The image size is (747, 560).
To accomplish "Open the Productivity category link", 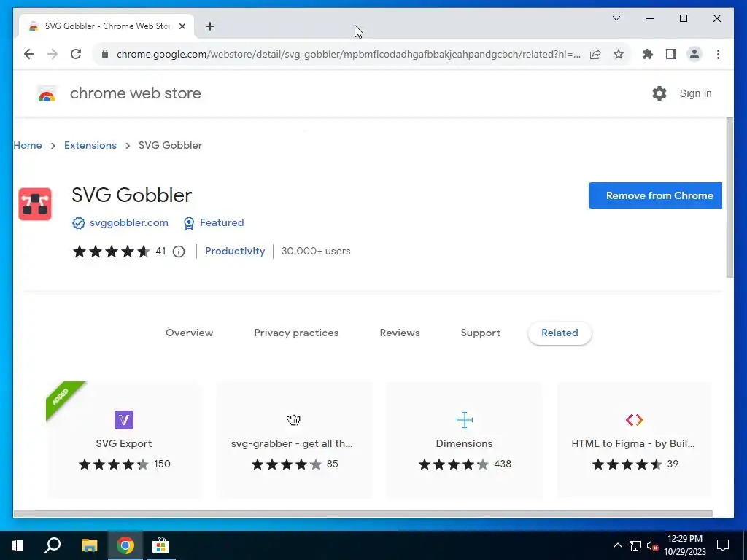I will click(235, 251).
